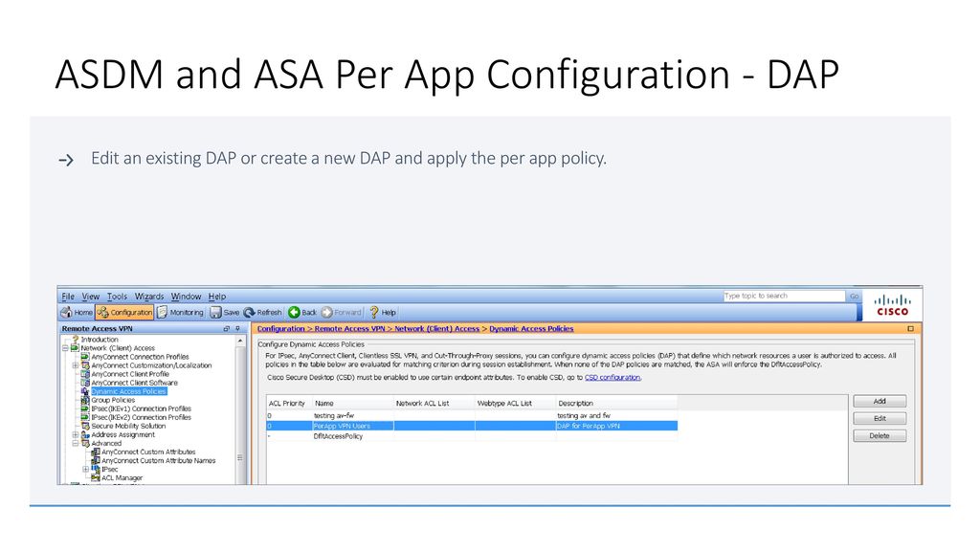Image resolution: width=980 pixels, height=551 pixels.
Task: Select AnyConnect Connection Profiles
Action: [x=140, y=357]
